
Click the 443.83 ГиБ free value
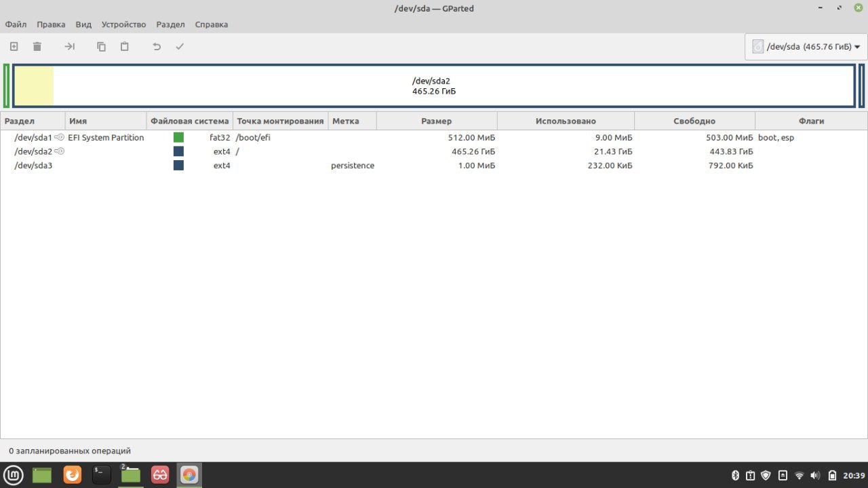732,151
